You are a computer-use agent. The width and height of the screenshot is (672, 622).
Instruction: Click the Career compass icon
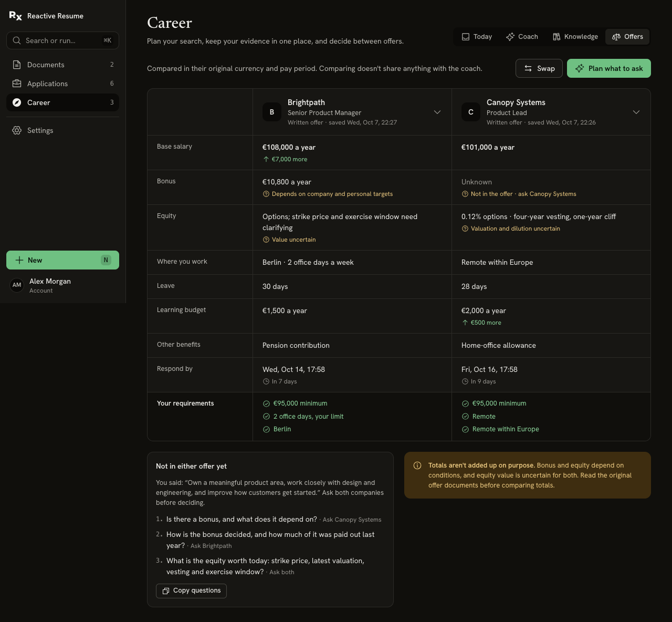coord(17,102)
